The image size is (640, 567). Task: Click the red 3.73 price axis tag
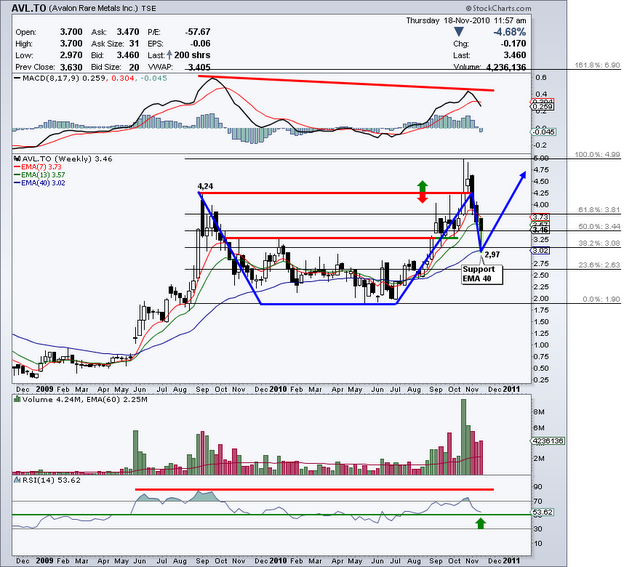pyautogui.click(x=540, y=217)
